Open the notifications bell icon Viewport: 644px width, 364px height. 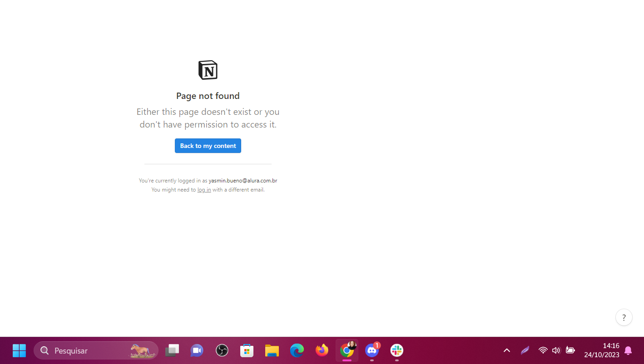pyautogui.click(x=628, y=350)
